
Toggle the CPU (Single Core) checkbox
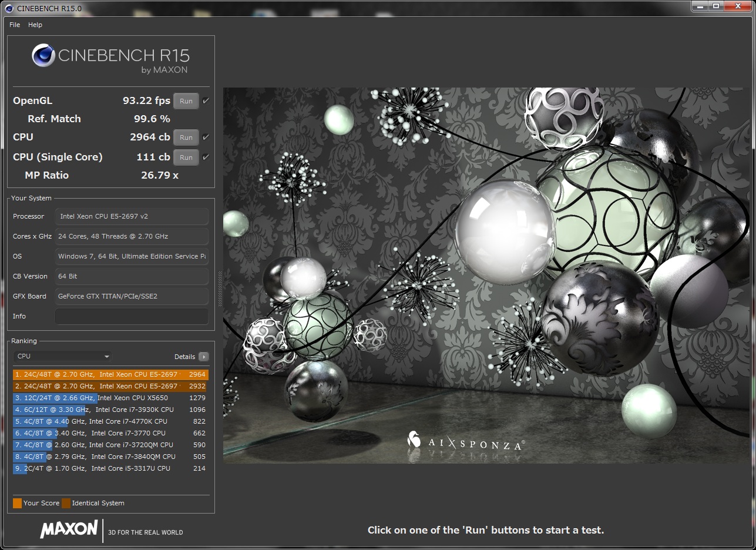[206, 157]
